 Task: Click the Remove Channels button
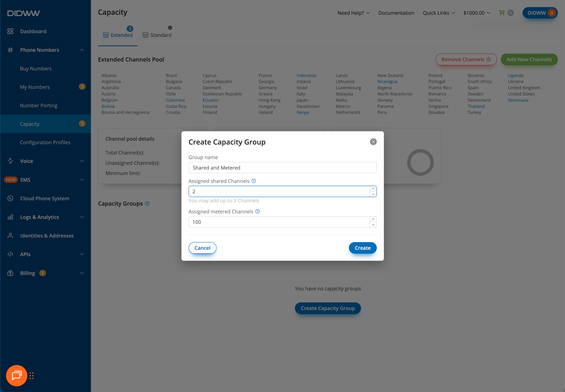coord(466,59)
